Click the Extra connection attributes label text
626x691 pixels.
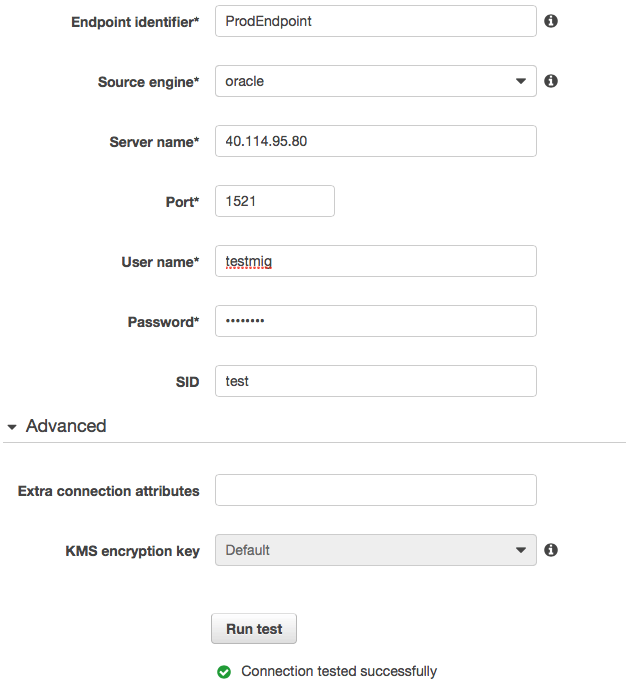click(108, 491)
